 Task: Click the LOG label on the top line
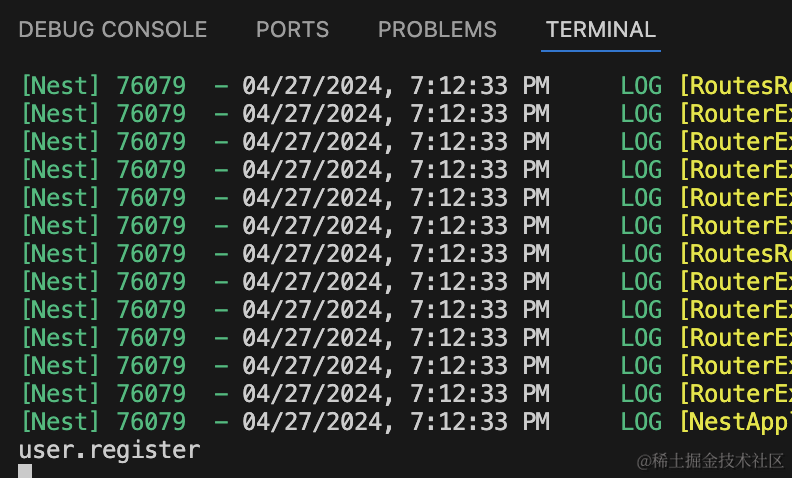pyautogui.click(x=641, y=86)
